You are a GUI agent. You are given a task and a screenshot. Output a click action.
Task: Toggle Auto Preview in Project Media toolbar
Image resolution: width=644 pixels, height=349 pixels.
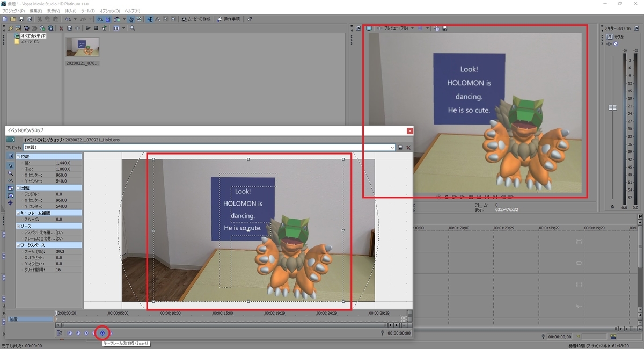pos(104,28)
